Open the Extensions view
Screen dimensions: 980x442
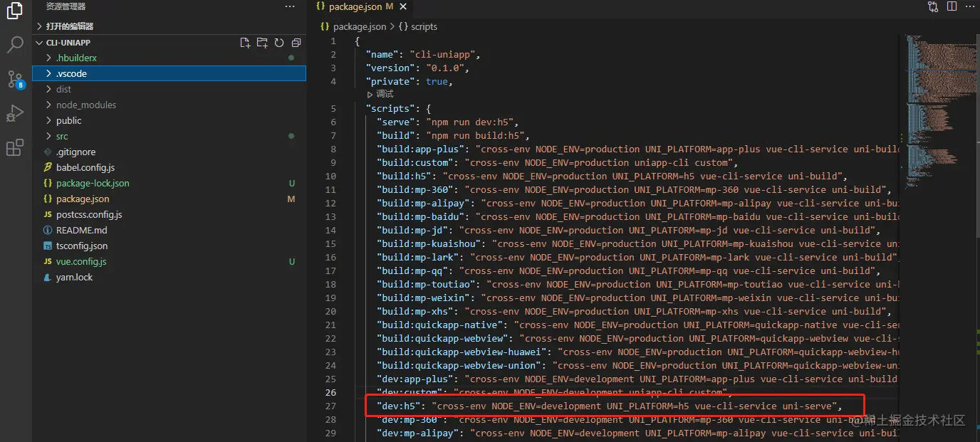pyautogui.click(x=15, y=147)
